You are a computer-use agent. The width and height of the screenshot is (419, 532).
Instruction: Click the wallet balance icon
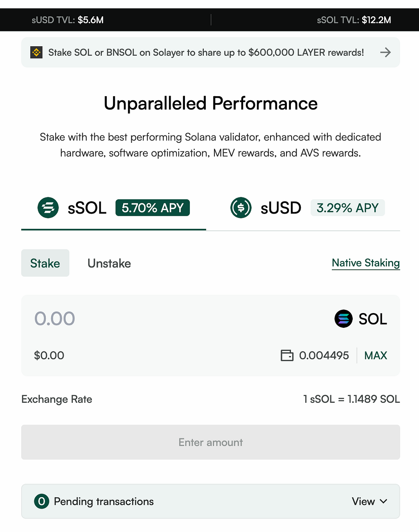(287, 355)
